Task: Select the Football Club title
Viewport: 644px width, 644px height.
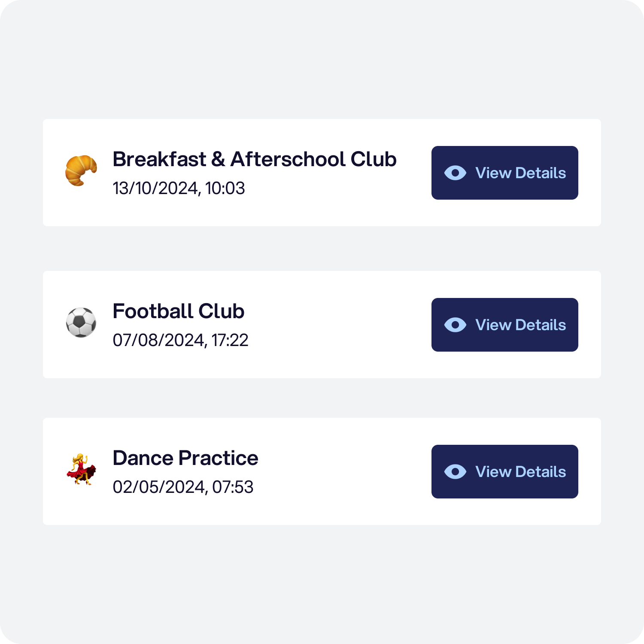Action: coord(179,311)
